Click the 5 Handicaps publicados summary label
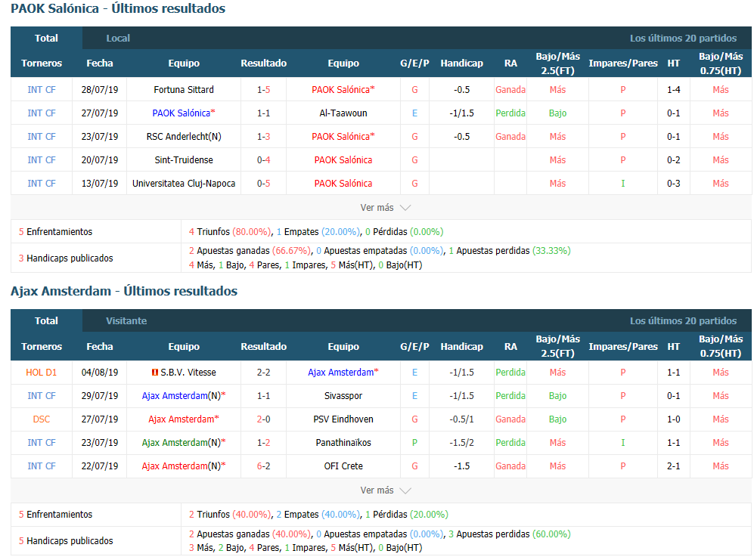Screen dimensions: 754x560 pos(66,541)
